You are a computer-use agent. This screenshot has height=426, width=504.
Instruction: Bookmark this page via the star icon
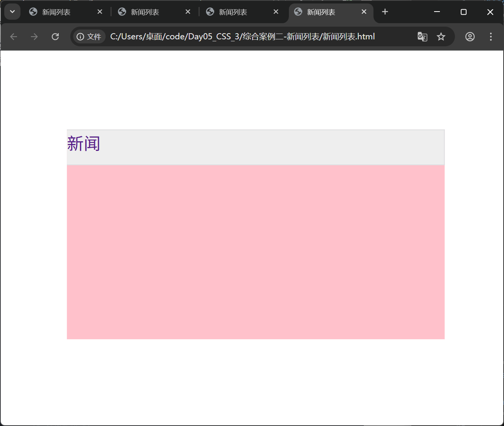pos(441,36)
